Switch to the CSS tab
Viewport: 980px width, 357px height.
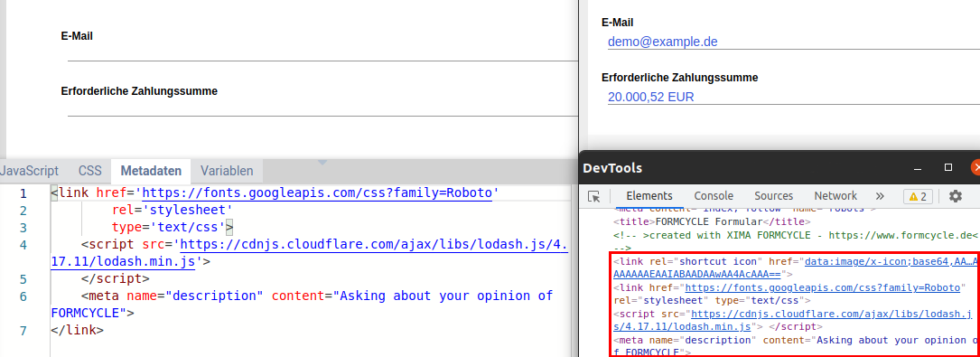[x=90, y=171]
